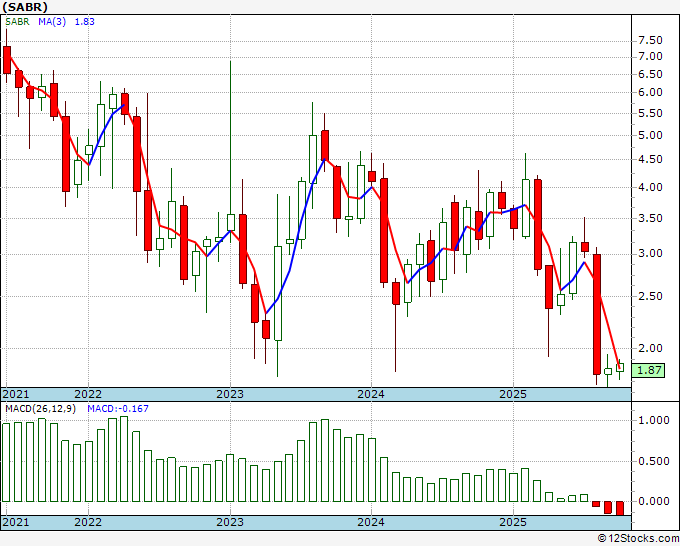Click 2024 on the price chart time axis
680x546 pixels.
(371, 394)
